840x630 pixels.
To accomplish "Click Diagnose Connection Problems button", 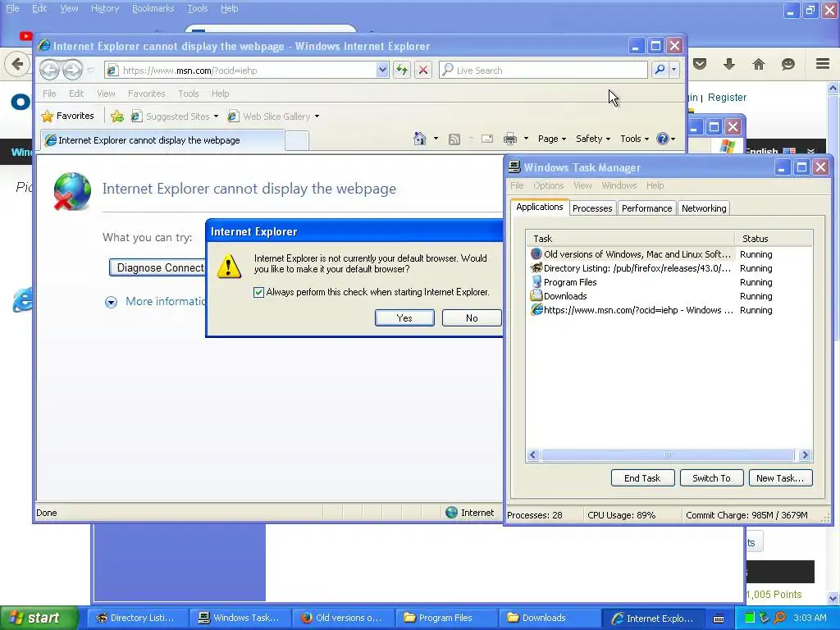I will 157,267.
